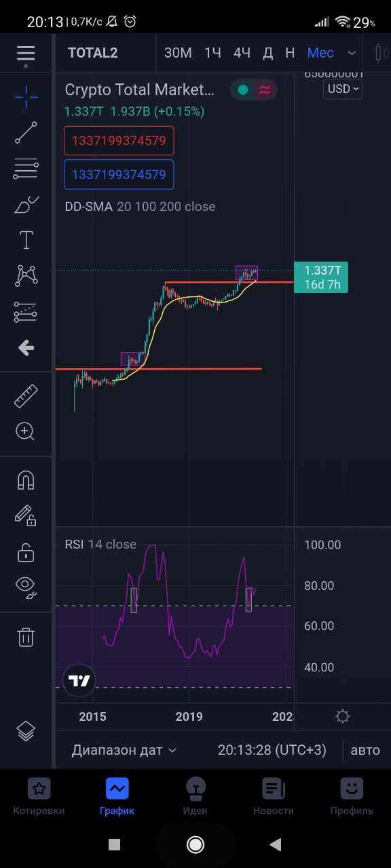Image resolution: width=391 pixels, height=868 pixels.
Task: Click the 20:13:28 (UTC+3) timezone
Action: click(272, 750)
